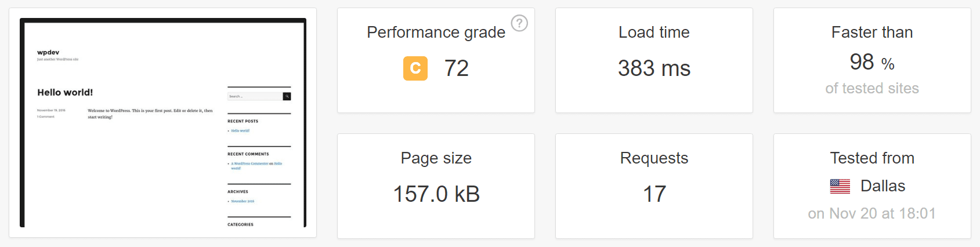The width and height of the screenshot is (980, 247).
Task: Select Hello world! under Recent Posts
Action: coord(240,131)
